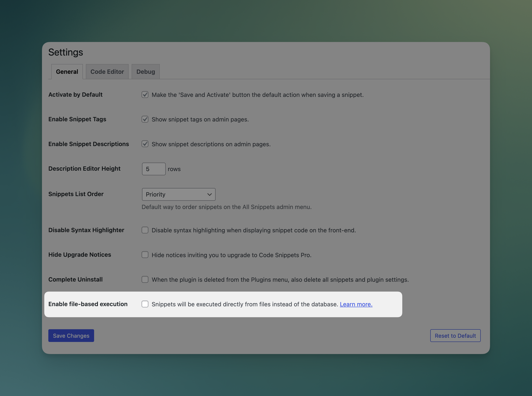Focus the Description Editor Height rows field
The width and height of the screenshot is (532, 396).
pos(154,169)
